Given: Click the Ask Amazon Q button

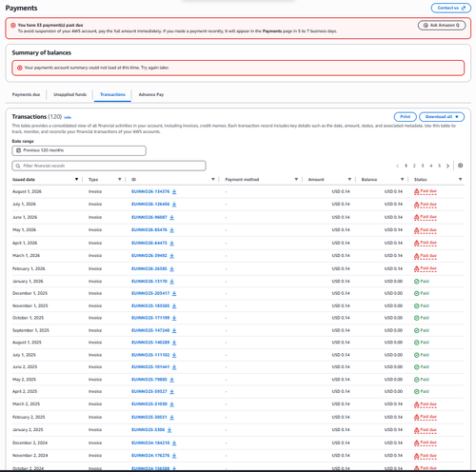Looking at the screenshot, I should (x=442, y=25).
